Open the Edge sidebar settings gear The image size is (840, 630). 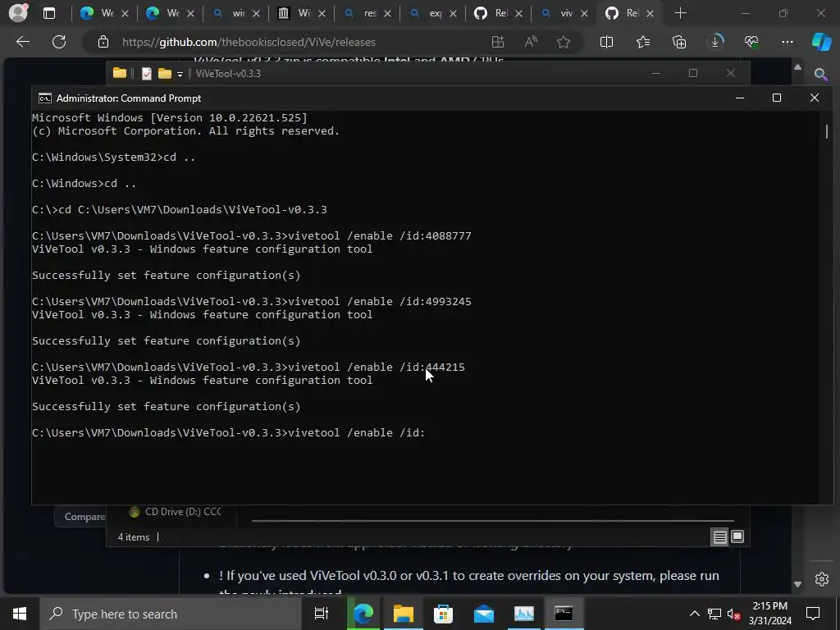tap(822, 579)
